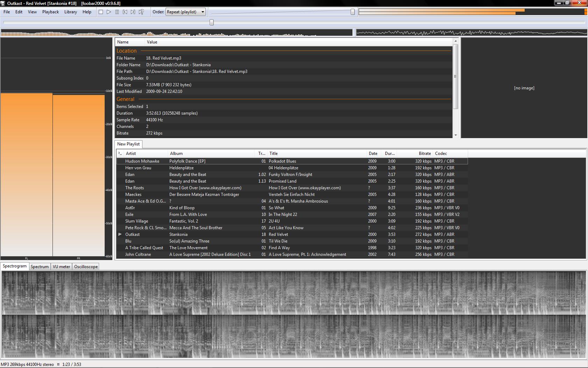Click the General section heading

pyautogui.click(x=125, y=99)
